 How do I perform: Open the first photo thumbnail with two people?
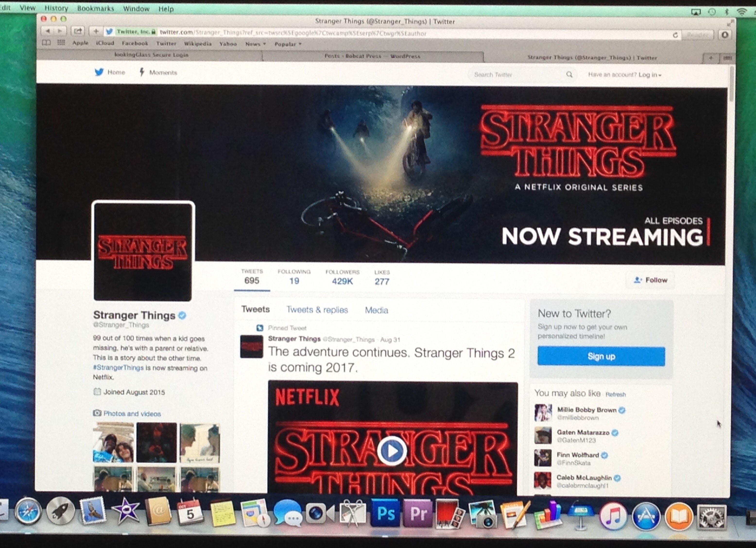tap(113, 442)
